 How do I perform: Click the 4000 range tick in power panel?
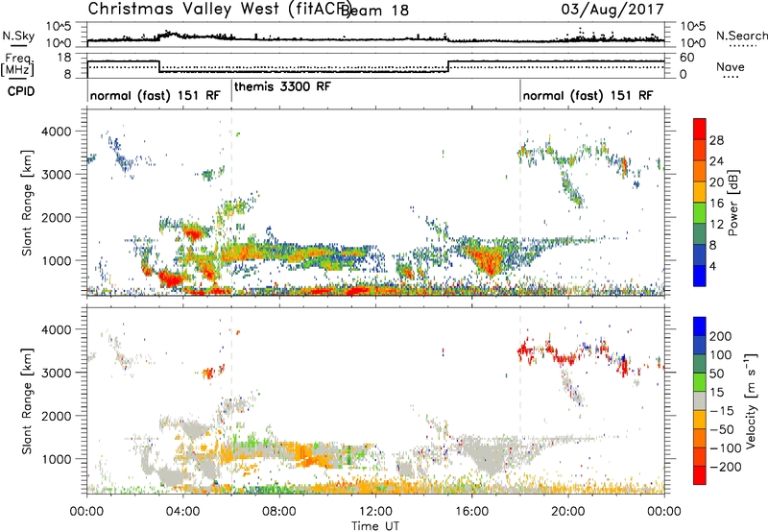pyautogui.click(x=56, y=132)
